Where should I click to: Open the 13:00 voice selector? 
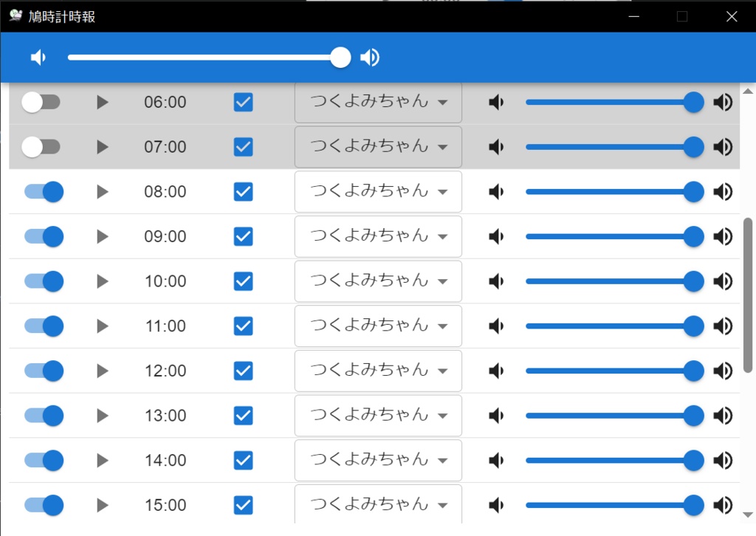coord(378,416)
